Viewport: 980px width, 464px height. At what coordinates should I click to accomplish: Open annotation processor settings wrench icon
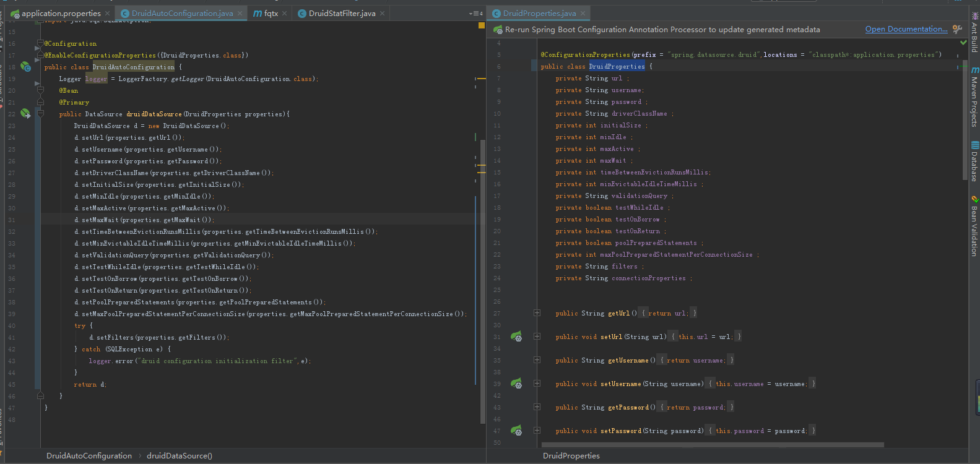click(957, 29)
